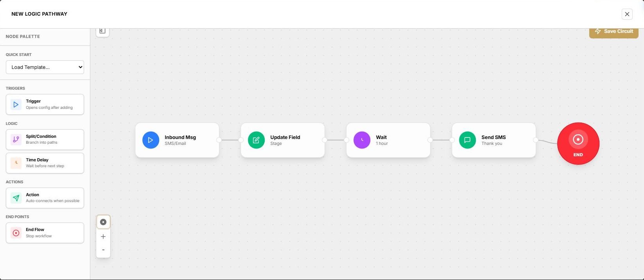Screen dimensions: 644x280
Task: Click the ACTIONS section label
Action: pos(14,182)
